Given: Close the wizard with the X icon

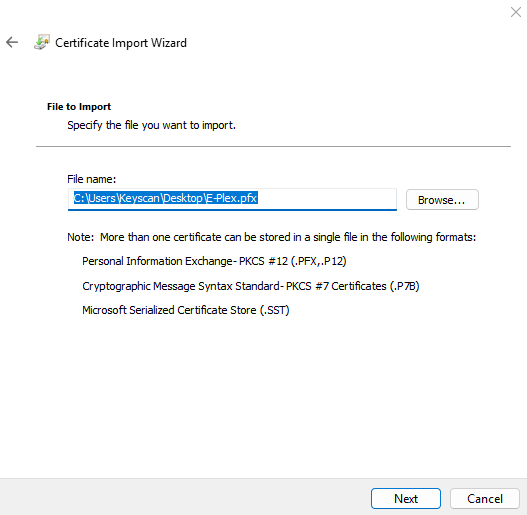Looking at the screenshot, I should (516, 12).
